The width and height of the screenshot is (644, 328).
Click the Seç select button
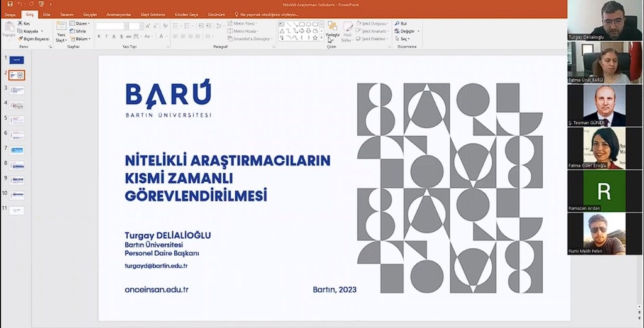point(402,38)
